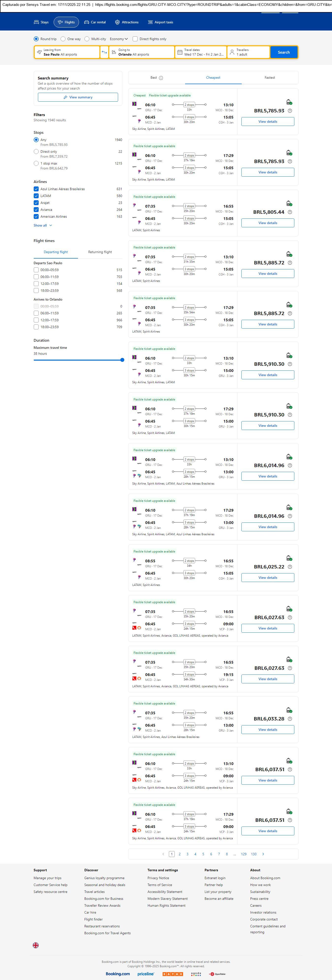332x980 pixels.
Task: Click the blue Search button
Action: pos(283,52)
